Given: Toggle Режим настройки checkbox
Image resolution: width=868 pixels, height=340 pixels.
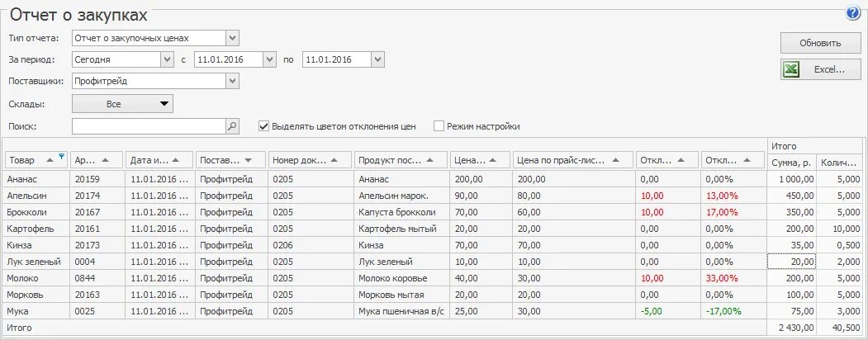Looking at the screenshot, I should point(439,126).
